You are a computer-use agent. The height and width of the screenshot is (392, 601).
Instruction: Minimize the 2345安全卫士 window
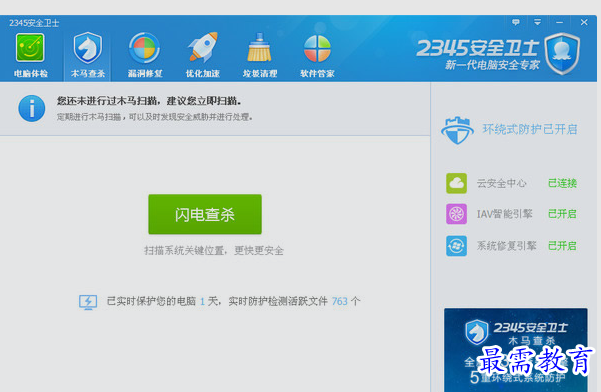click(x=560, y=22)
